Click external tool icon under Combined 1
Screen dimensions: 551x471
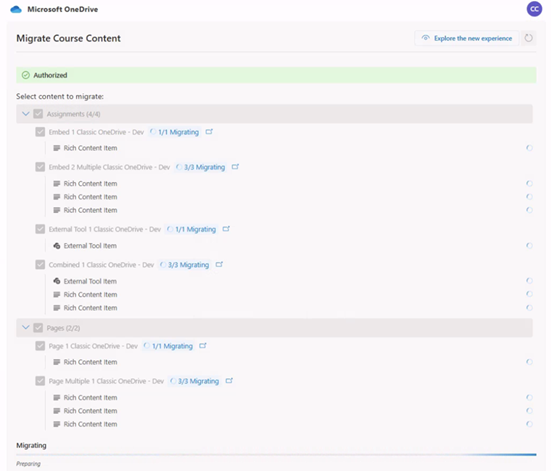(57, 281)
